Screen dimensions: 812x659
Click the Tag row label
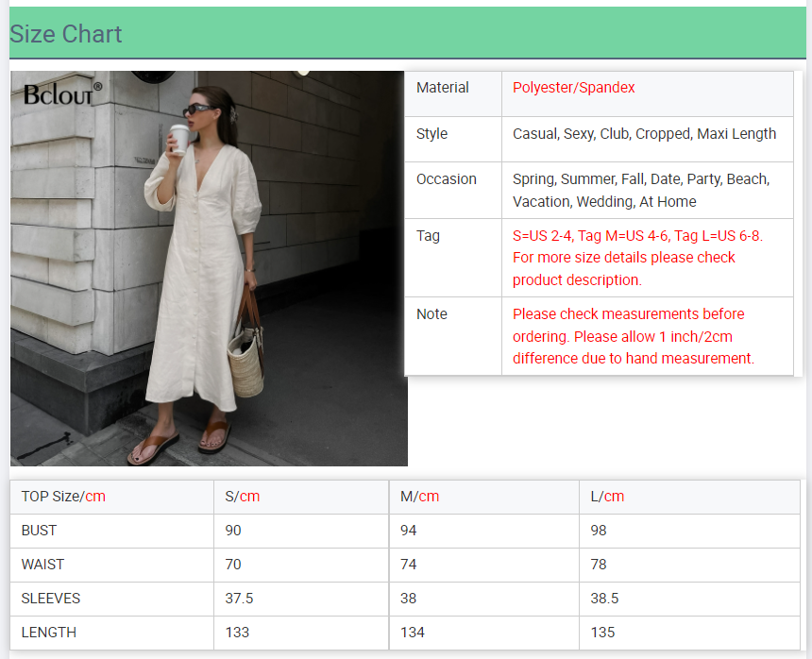point(428,236)
